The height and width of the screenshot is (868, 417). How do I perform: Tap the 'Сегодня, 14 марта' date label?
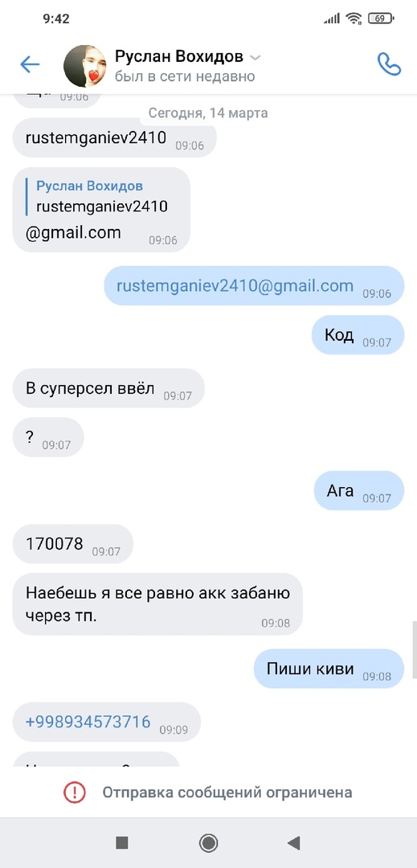208,113
